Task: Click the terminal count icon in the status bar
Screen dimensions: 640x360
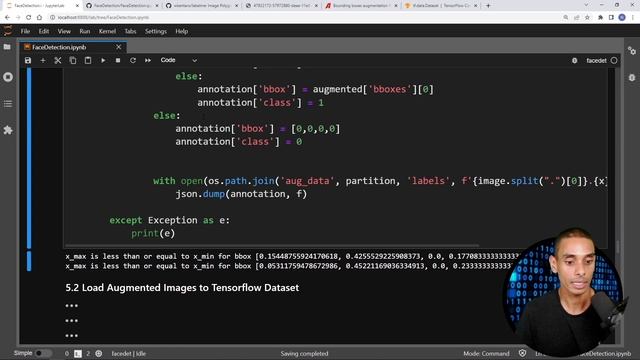Action: coord(78,353)
